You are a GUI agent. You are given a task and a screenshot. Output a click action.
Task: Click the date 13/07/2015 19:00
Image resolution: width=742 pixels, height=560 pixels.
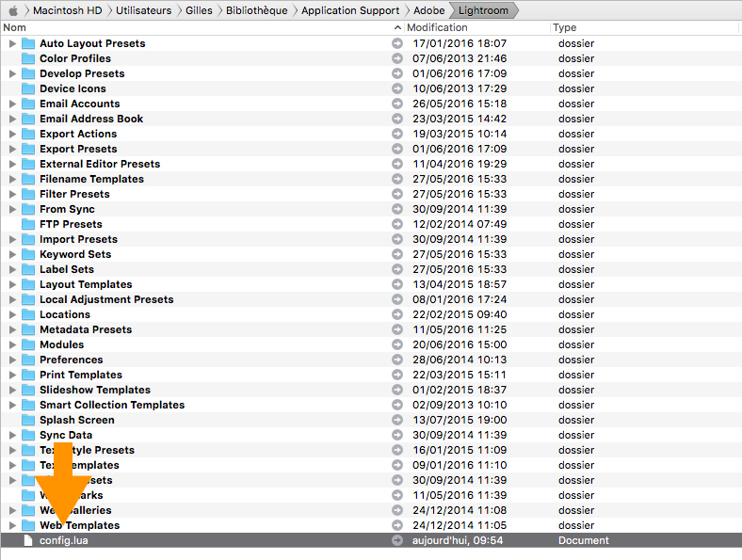(460, 420)
